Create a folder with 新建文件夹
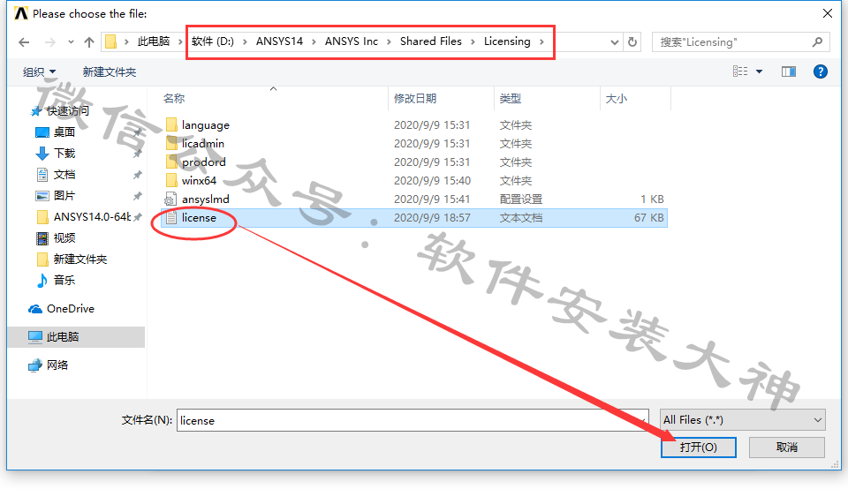This screenshot has height=504, width=848. [x=110, y=71]
